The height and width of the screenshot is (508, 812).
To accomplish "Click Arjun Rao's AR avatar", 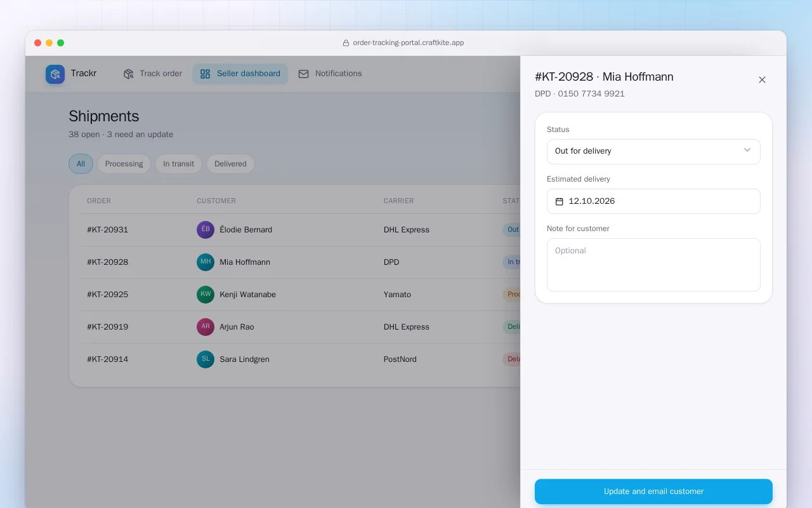I will pyautogui.click(x=206, y=327).
